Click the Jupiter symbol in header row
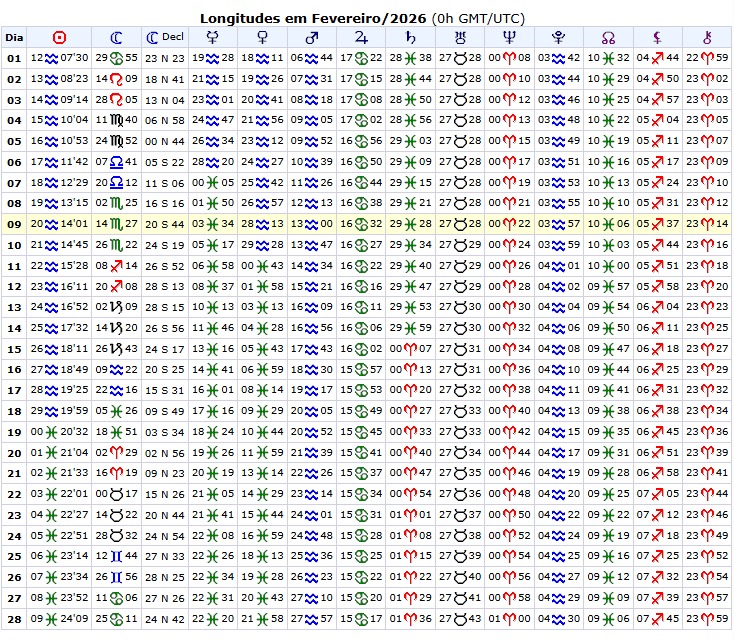Screen dimensions: 734x640 coord(360,38)
